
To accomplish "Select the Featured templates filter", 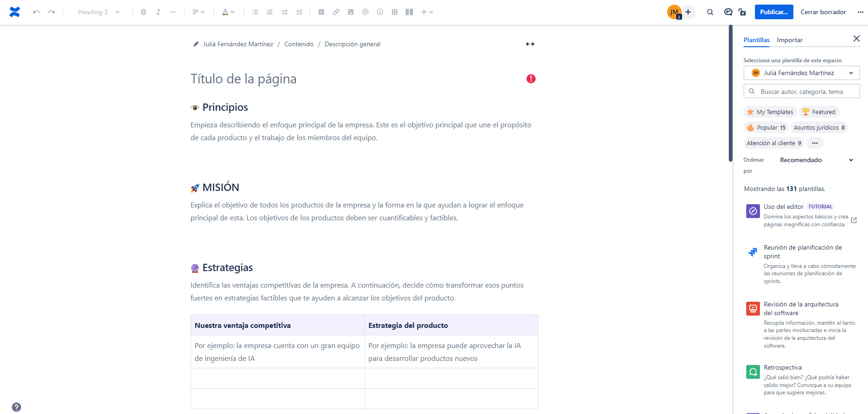I will click(819, 112).
